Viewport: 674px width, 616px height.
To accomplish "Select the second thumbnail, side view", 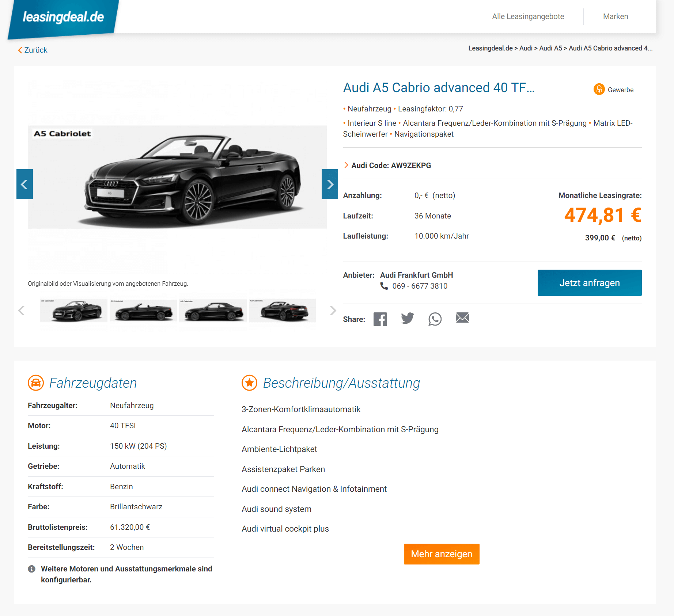I will point(143,311).
